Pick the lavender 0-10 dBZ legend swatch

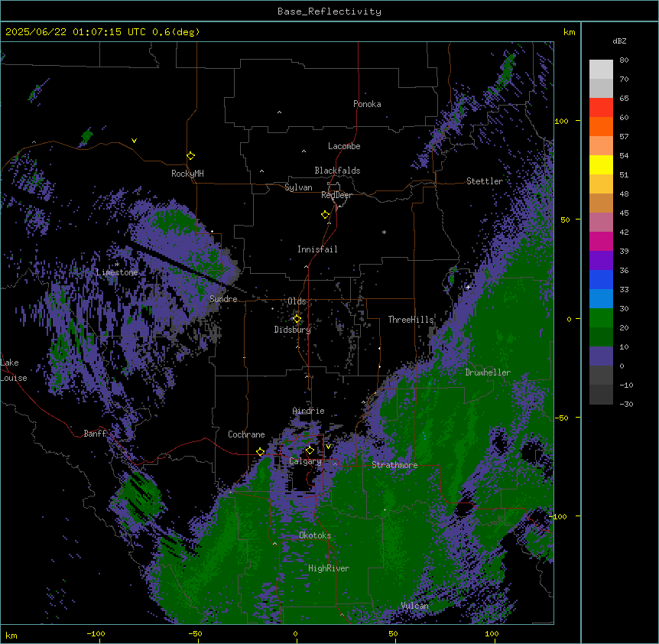point(601,356)
